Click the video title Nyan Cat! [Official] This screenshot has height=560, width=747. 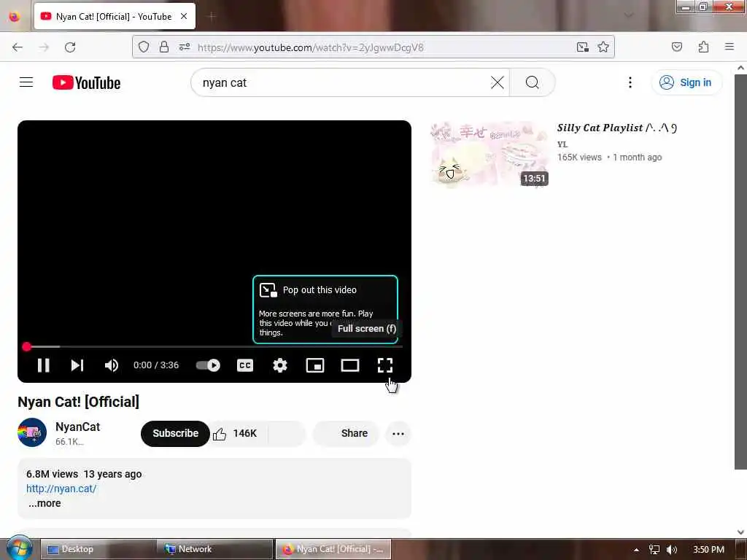[79, 402]
